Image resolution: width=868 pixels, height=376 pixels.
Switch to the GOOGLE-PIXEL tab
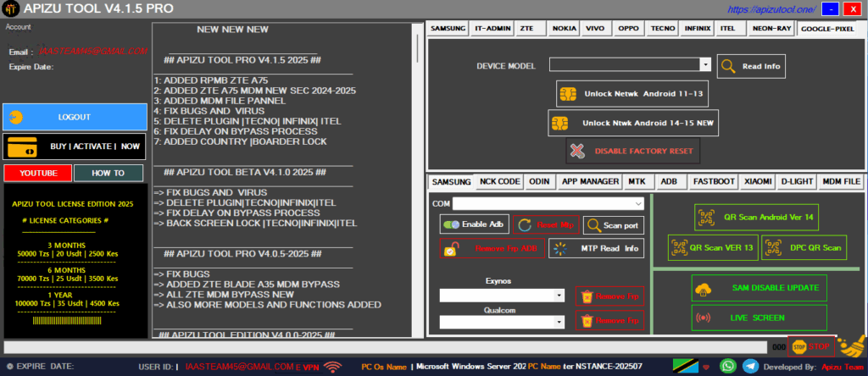point(827,28)
